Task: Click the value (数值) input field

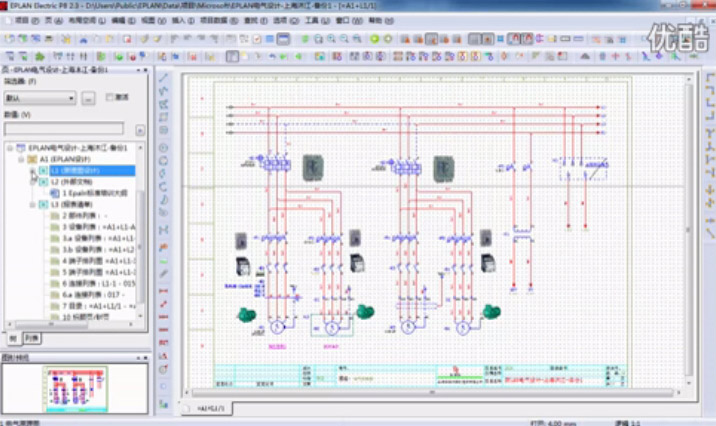Action: pyautogui.click(x=63, y=129)
